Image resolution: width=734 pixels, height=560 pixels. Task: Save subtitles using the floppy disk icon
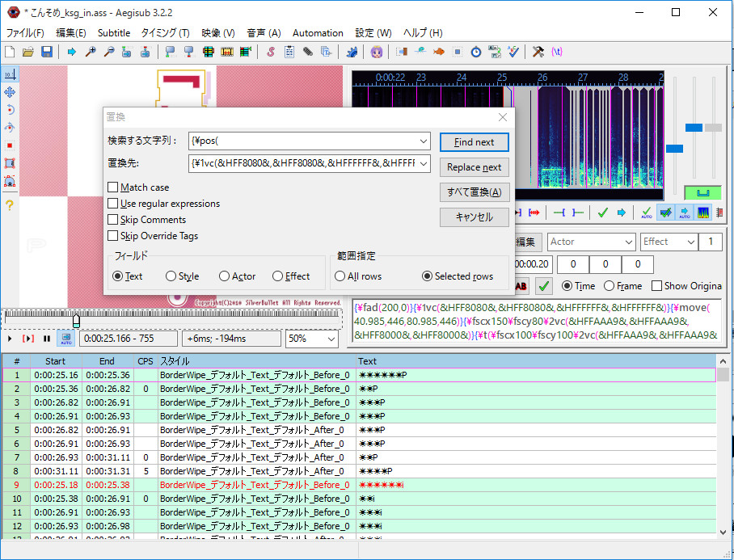pyautogui.click(x=47, y=52)
